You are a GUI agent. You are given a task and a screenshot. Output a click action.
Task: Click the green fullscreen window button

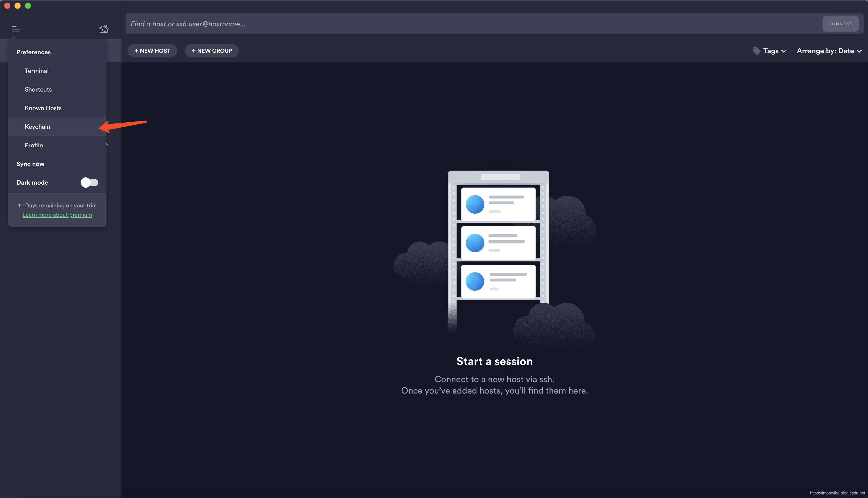[x=28, y=5]
